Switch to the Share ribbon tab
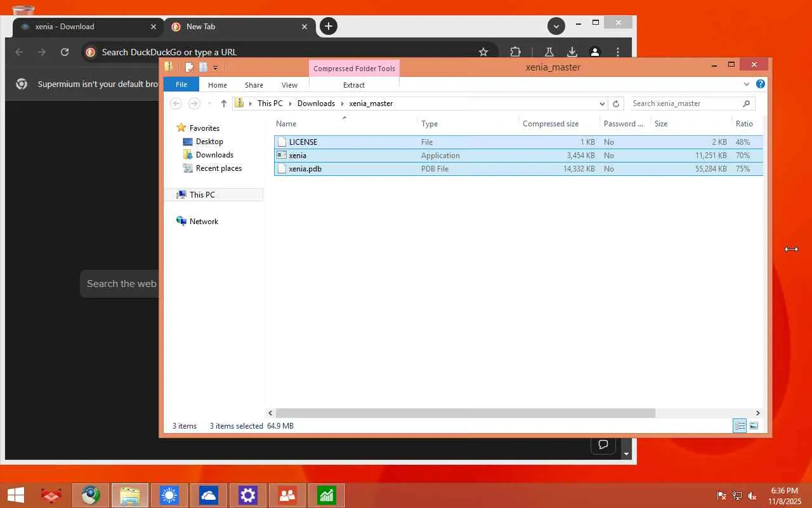Viewport: 812px width, 508px height. [x=254, y=85]
